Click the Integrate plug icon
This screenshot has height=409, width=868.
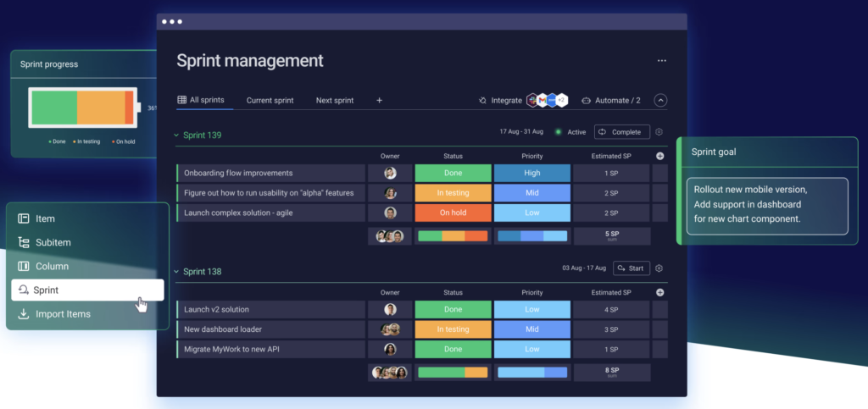coord(483,100)
